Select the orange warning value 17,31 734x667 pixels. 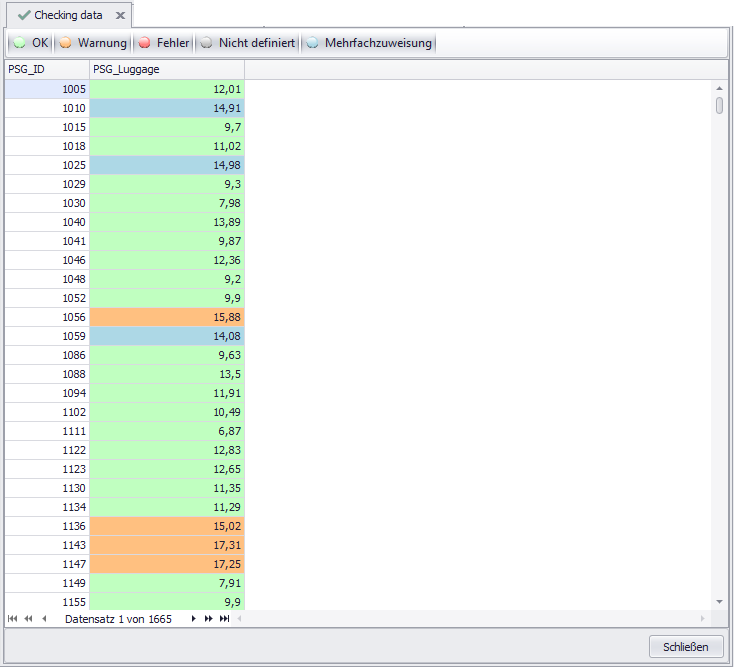[167, 545]
